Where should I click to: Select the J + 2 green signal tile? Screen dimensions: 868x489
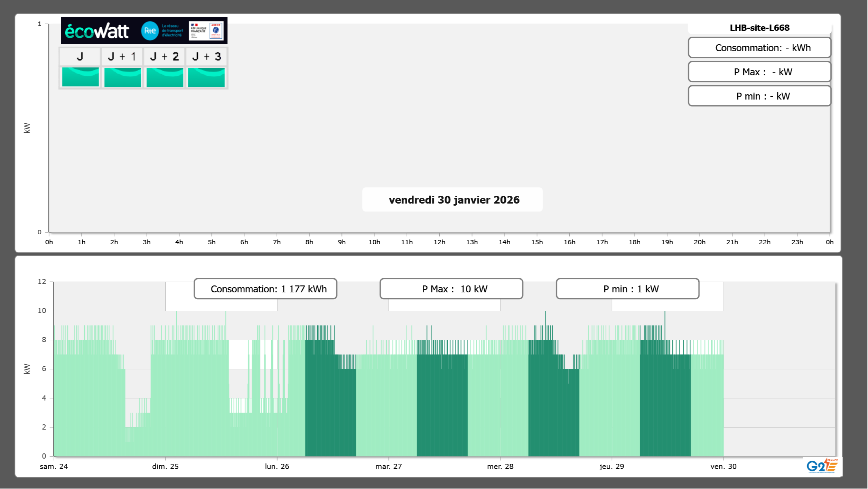point(165,77)
